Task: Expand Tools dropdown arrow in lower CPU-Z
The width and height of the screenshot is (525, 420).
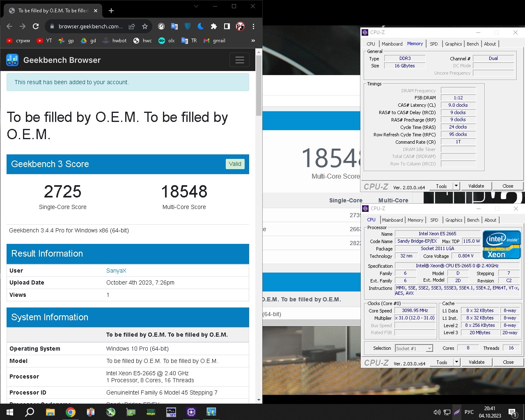Action: click(456, 362)
